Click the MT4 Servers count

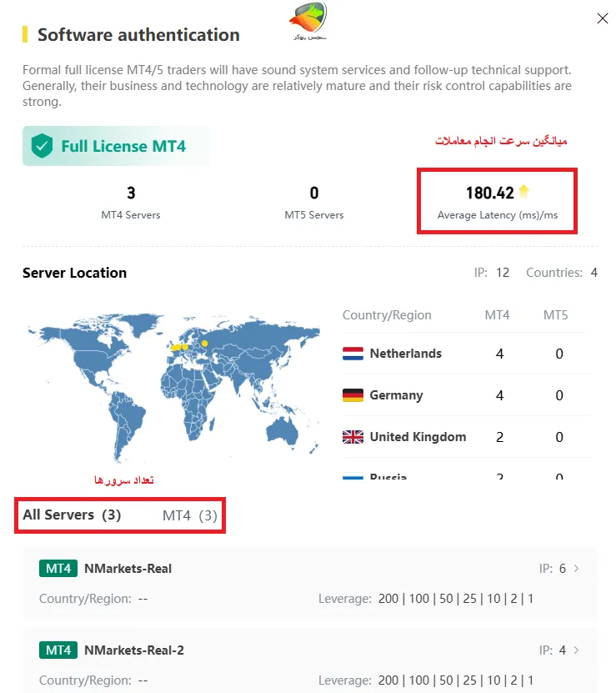pos(131,193)
